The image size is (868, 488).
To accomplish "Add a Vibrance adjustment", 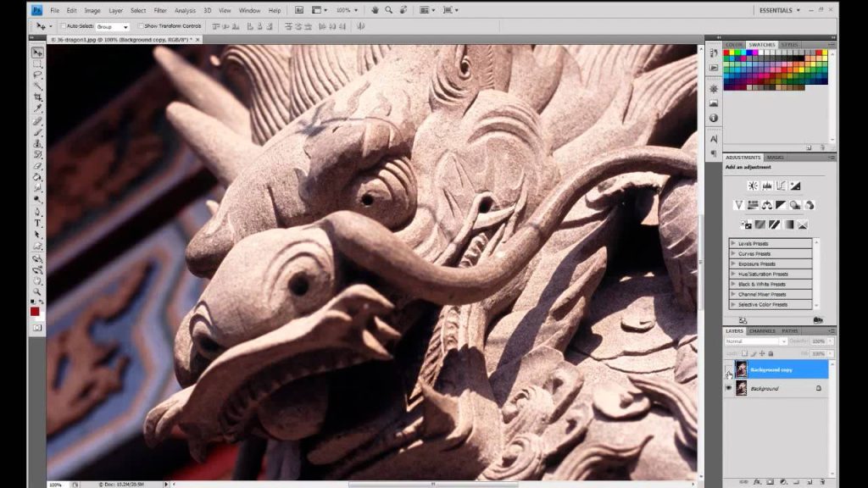I will tap(738, 205).
